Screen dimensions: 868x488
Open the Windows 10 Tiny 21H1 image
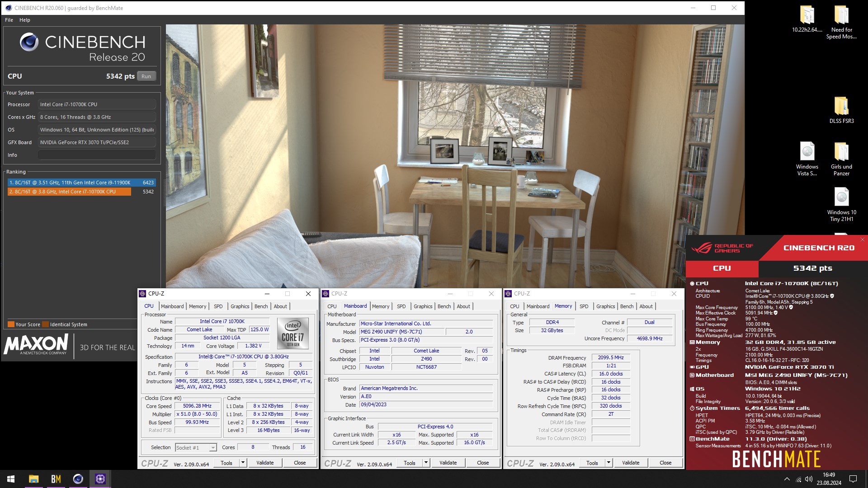(841, 204)
